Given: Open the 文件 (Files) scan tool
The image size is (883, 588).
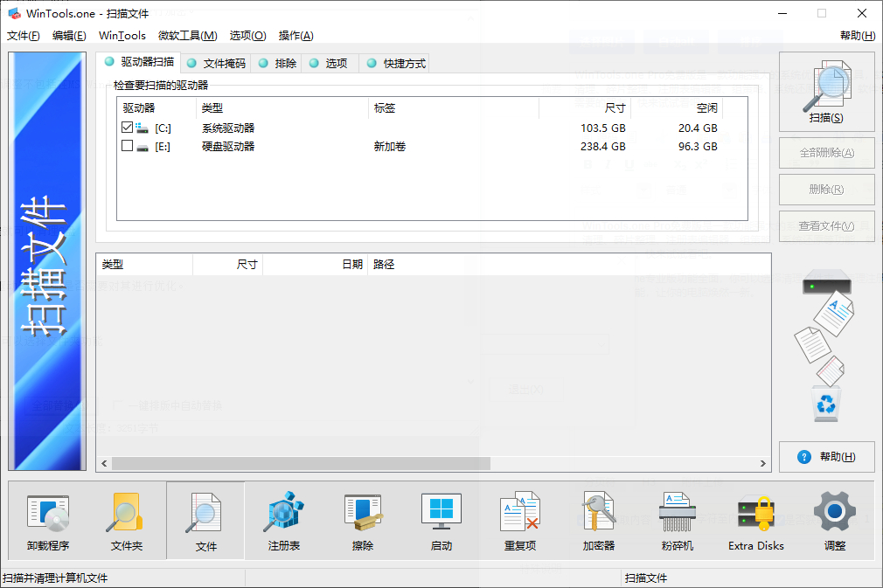Looking at the screenshot, I should [205, 521].
